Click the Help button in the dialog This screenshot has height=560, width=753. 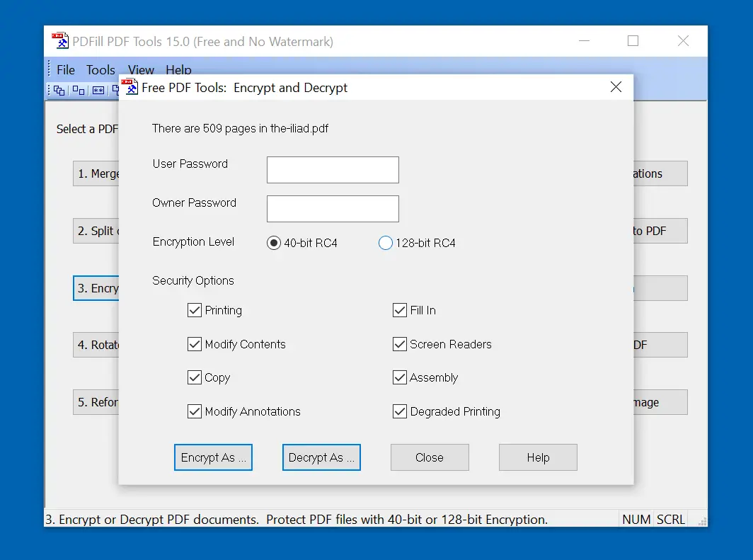[538, 457]
